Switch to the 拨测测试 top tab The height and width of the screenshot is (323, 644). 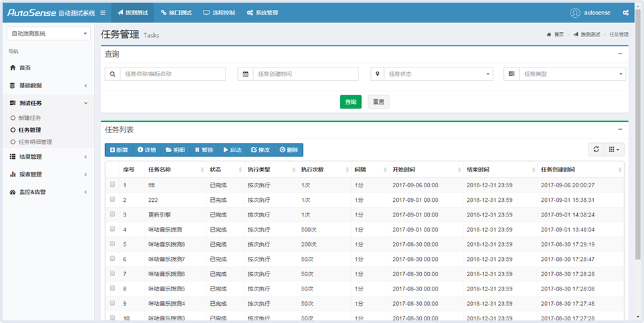click(x=132, y=13)
